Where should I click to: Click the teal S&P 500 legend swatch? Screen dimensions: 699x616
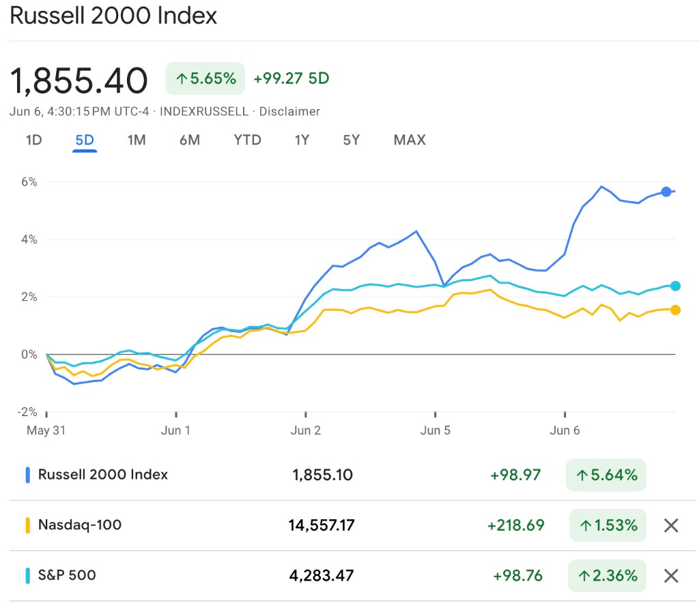pyautogui.click(x=28, y=576)
